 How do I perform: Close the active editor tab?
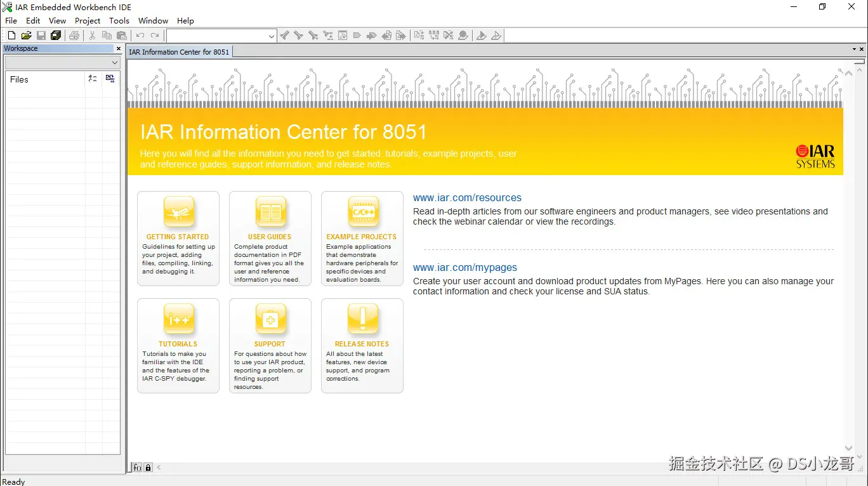coord(862,49)
